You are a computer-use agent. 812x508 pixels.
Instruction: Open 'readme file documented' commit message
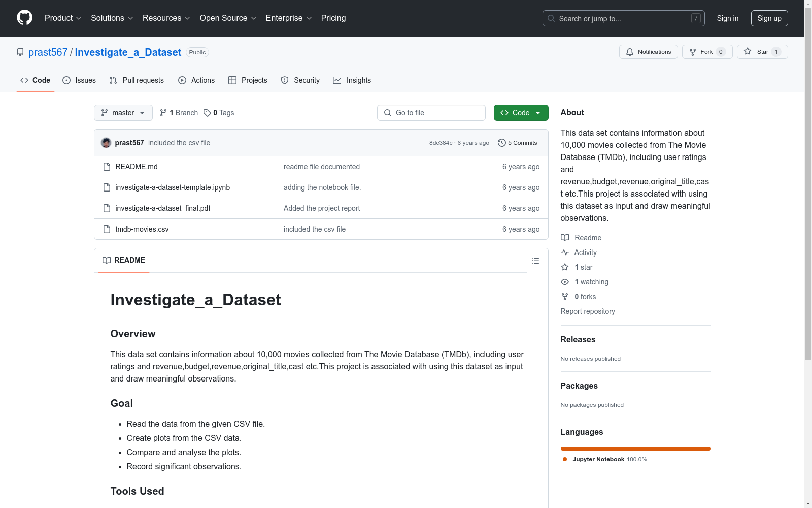click(322, 167)
